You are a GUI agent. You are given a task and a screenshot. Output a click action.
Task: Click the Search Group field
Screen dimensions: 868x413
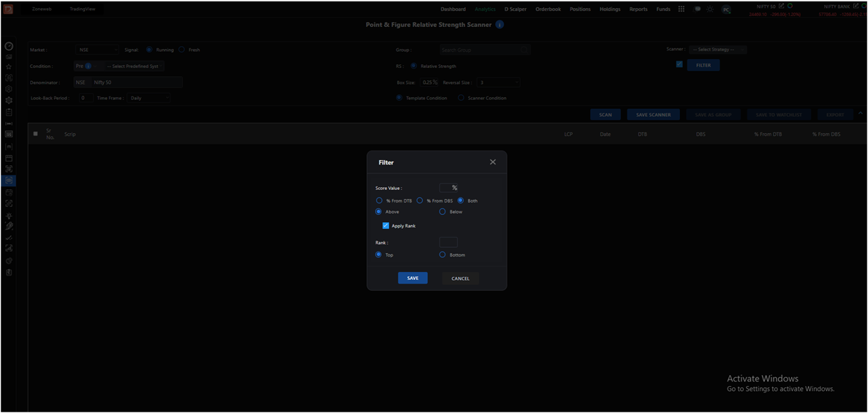pyautogui.click(x=486, y=50)
